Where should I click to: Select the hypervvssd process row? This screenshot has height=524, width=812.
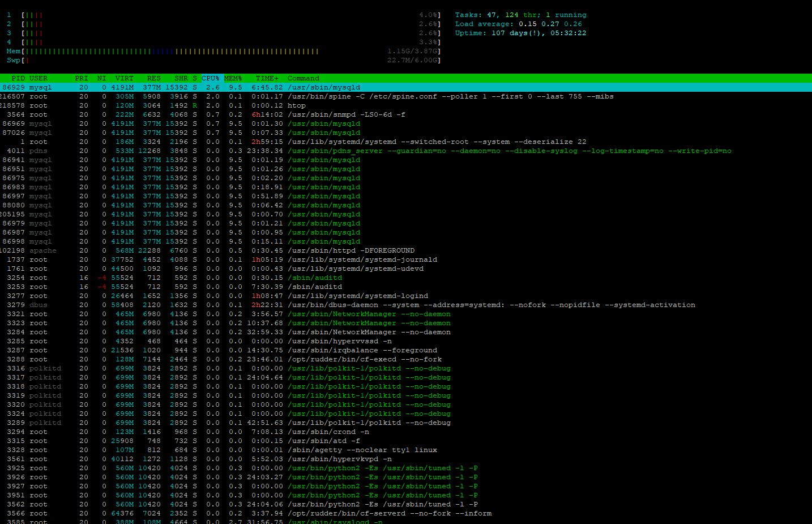pyautogui.click(x=406, y=341)
